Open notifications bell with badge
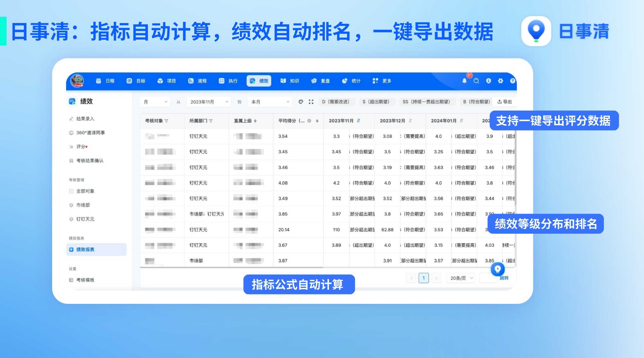 click(x=465, y=81)
